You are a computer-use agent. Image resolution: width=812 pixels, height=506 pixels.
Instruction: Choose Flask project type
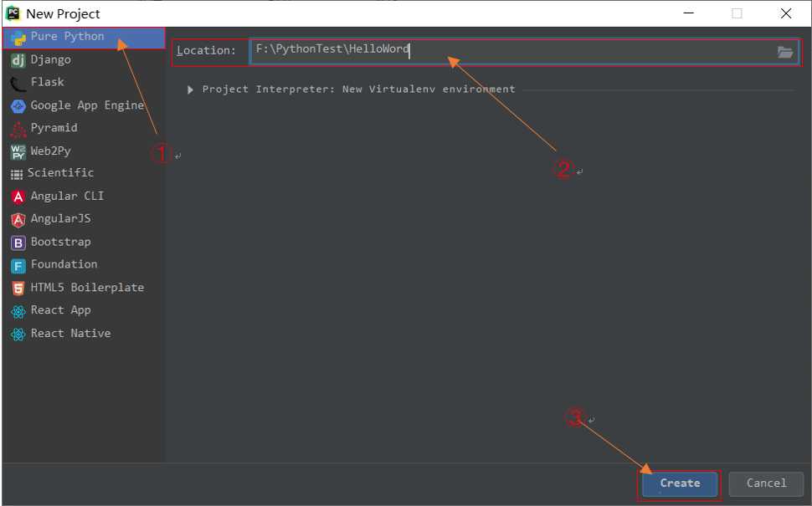tap(84, 83)
